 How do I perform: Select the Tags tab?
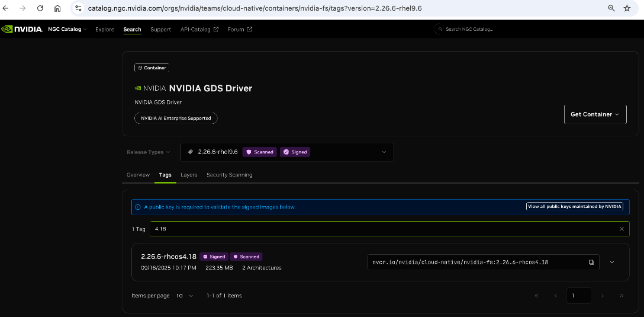pos(165,175)
